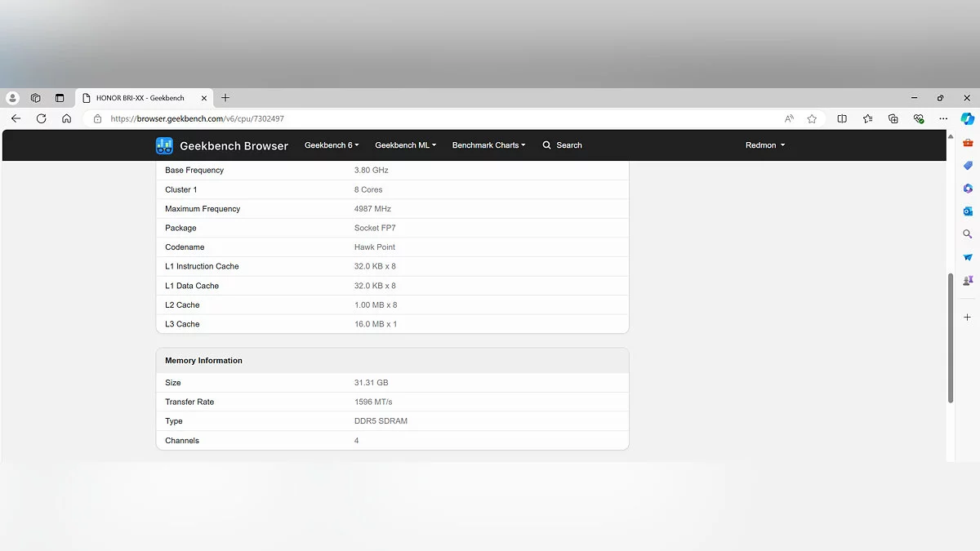Toggle the split screen icon

coord(842,118)
